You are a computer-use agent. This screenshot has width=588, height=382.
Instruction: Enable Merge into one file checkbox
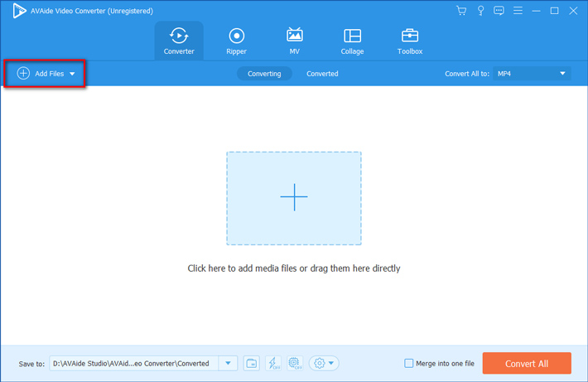click(x=408, y=363)
